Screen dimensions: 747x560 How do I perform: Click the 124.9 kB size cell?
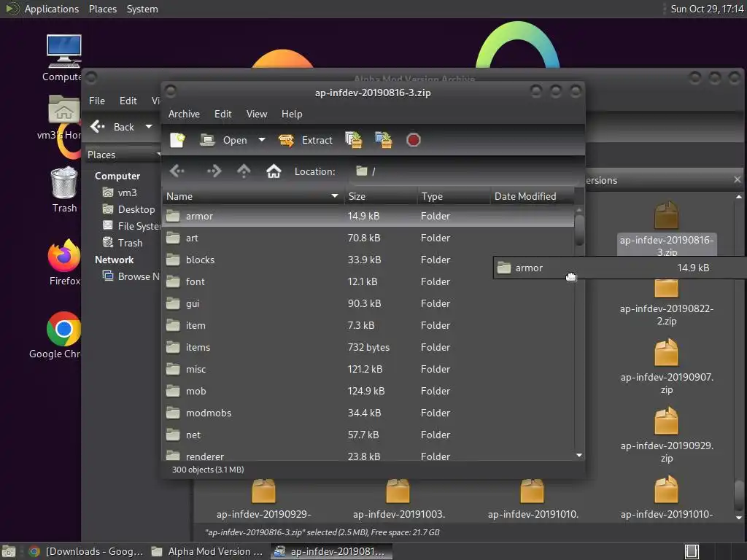(x=366, y=392)
